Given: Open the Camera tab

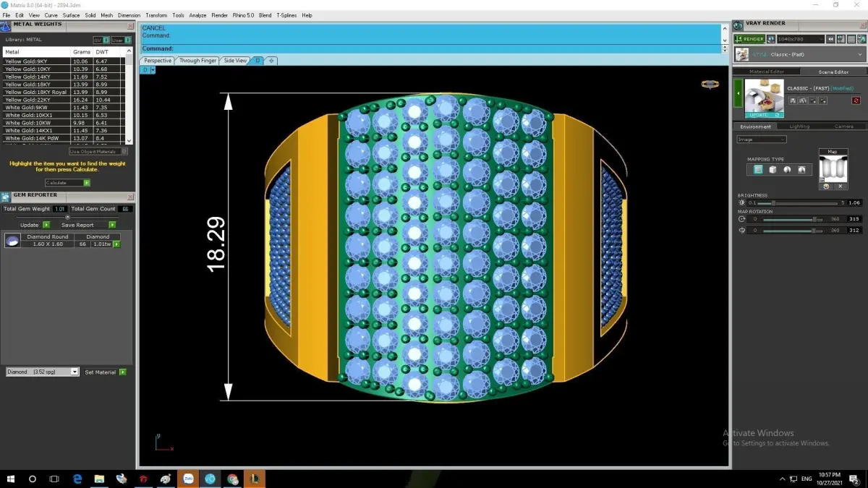Looking at the screenshot, I should coord(843,127).
